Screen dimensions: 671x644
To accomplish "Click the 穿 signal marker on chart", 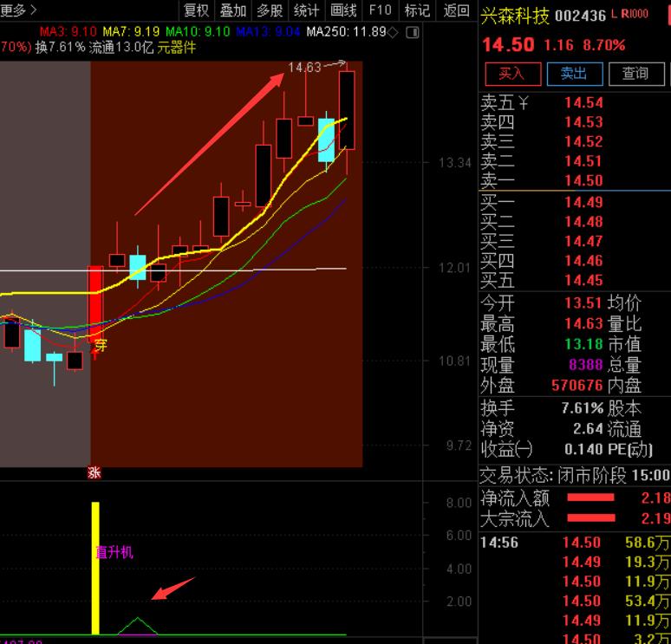I will tap(101, 345).
